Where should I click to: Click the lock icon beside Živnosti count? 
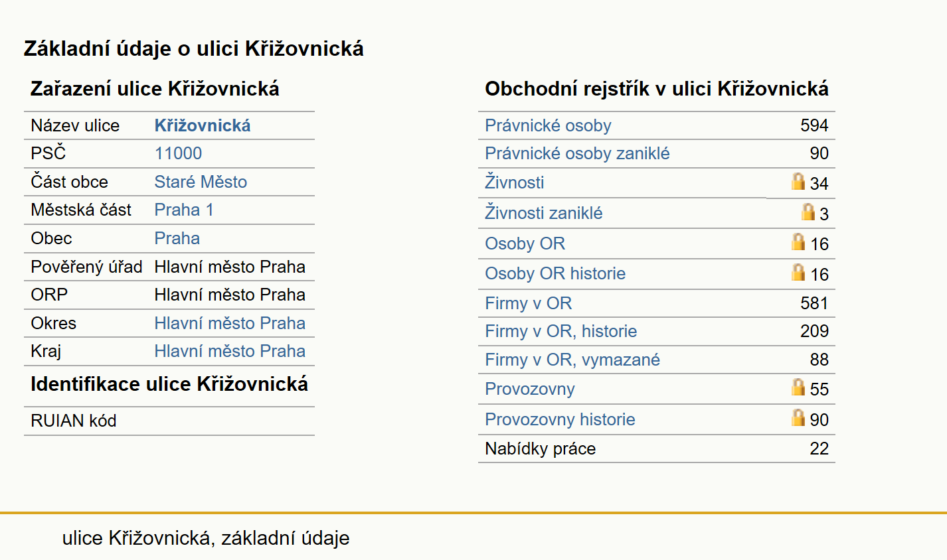[798, 181]
